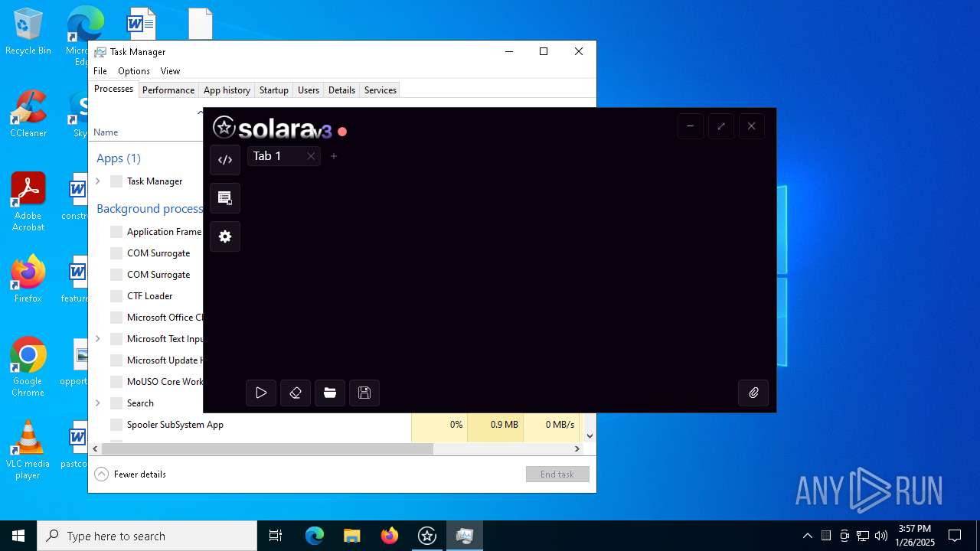Open Firefox from the taskbar

coord(389,536)
